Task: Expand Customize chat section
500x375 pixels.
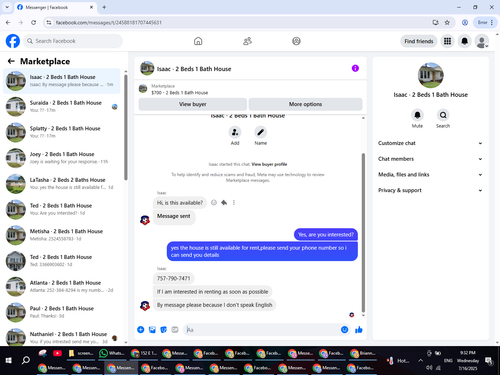Action: (x=430, y=143)
